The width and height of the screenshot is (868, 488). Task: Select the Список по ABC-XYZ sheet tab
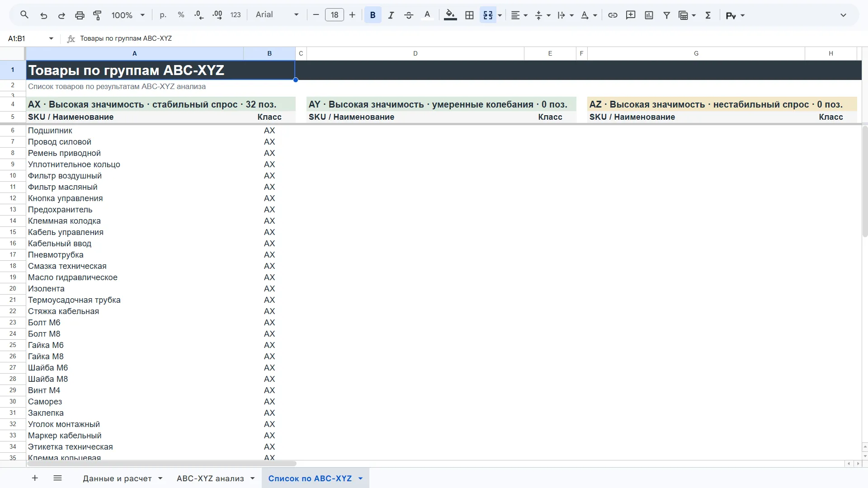pos(315,478)
